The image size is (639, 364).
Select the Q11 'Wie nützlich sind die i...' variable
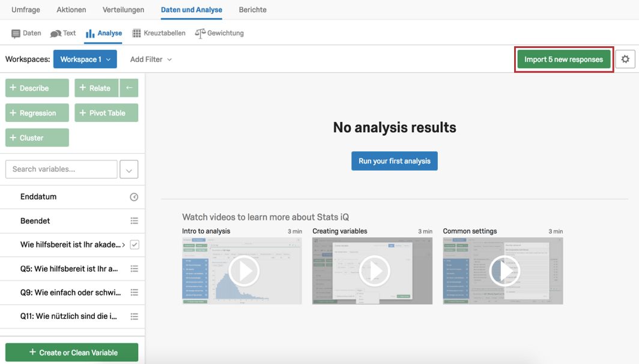point(72,317)
